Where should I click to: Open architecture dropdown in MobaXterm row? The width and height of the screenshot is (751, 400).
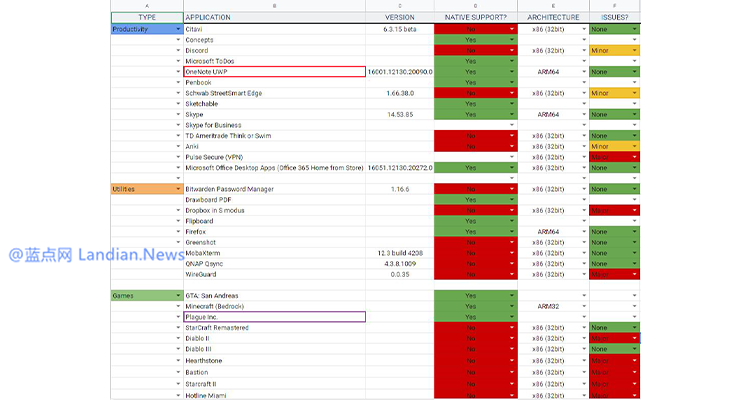coord(584,253)
